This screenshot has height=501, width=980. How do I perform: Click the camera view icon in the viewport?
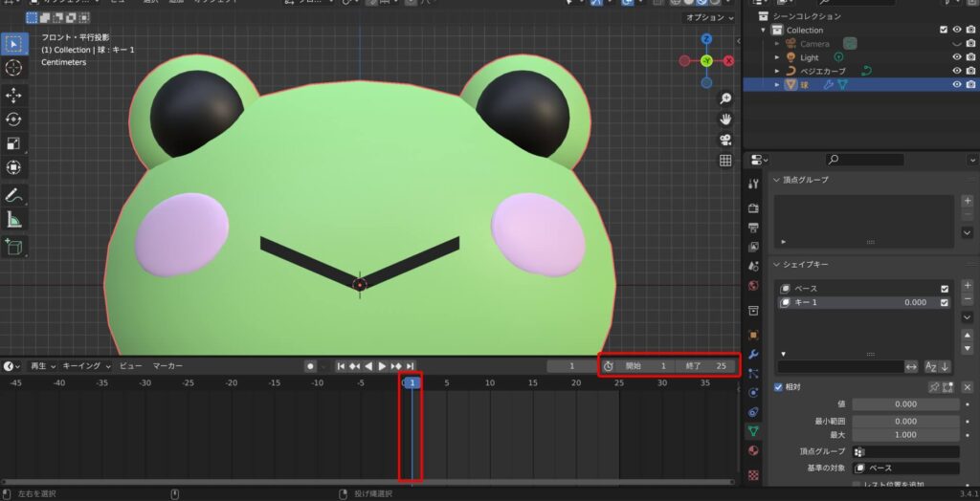pyautogui.click(x=725, y=140)
